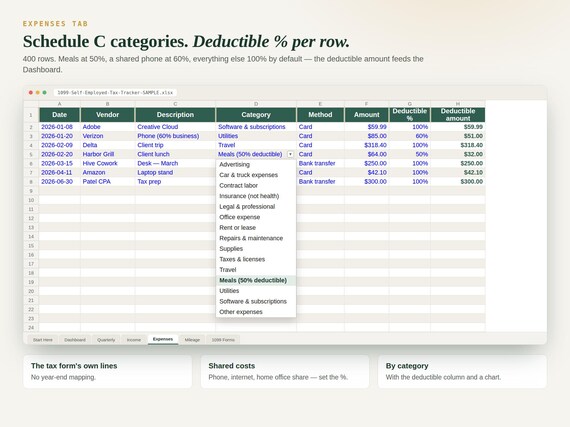
Task: Select the Amazon vendor cell
Action: 108,172
